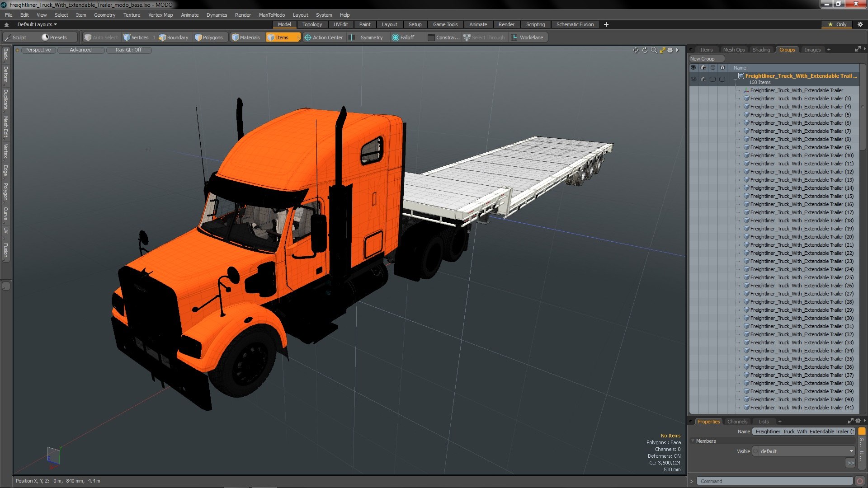868x488 pixels.
Task: Open the Game Tools layout
Action: click(445, 24)
